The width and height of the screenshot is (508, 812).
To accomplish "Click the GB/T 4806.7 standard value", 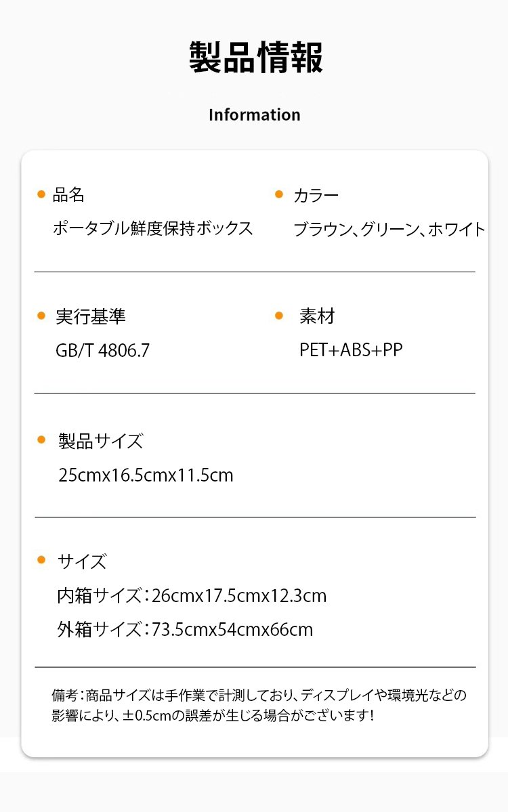I will click(102, 351).
